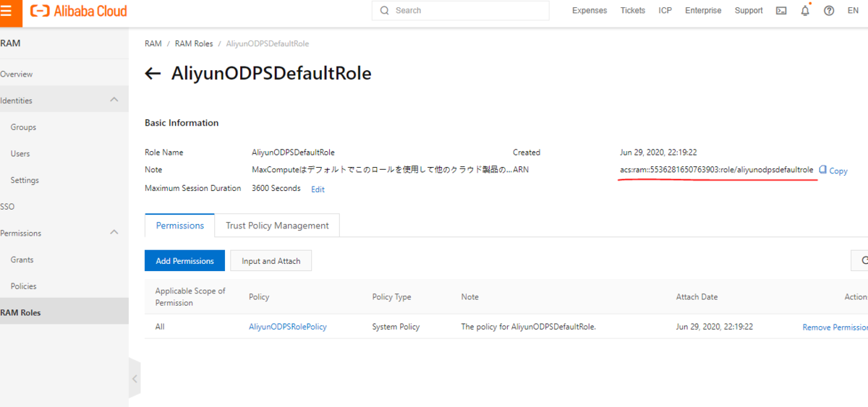Click the RAM sidebar heading
This screenshot has height=407, width=868.
pos(10,43)
